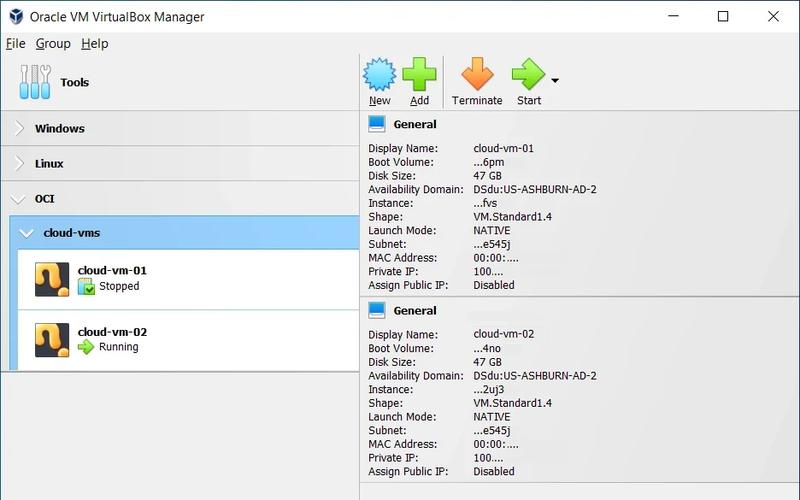
Task: Click Instance value ...2uj3
Action: 489,390
